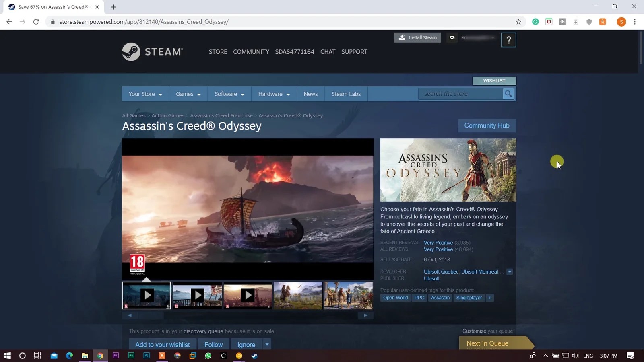Screen dimensions: 644x362
Task: Select the Open World tag
Action: pos(395,298)
